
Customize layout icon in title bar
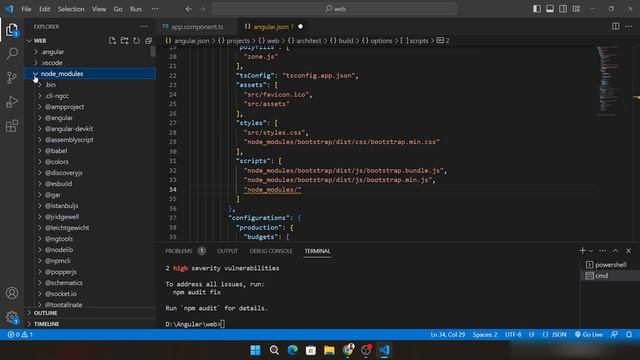point(576,9)
